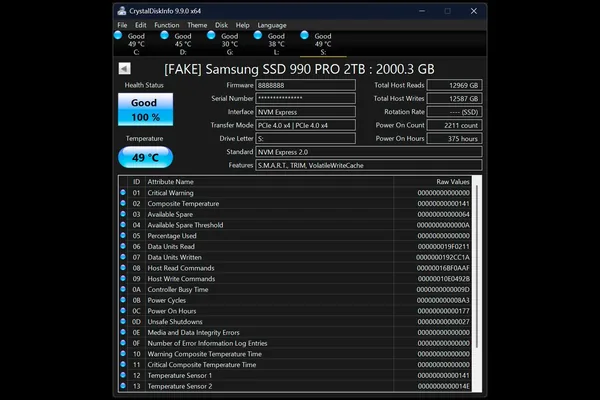Click Power On Hours value 375 hours
Image resolution: width=600 pixels, height=400 pixels.
click(x=455, y=139)
